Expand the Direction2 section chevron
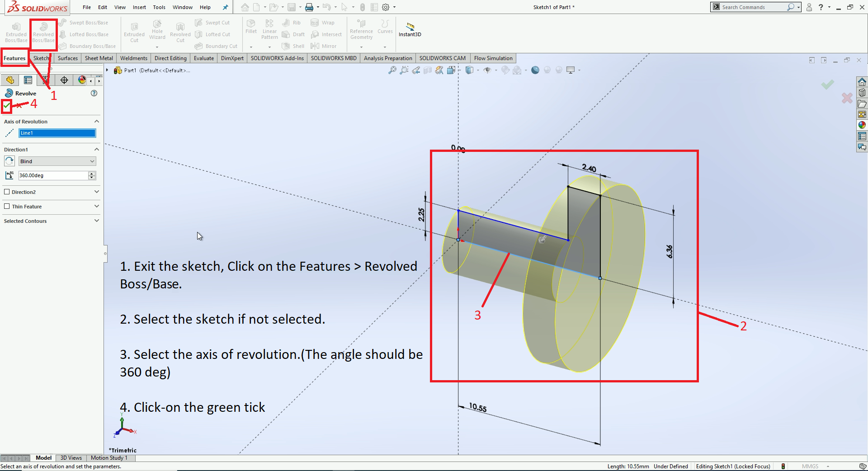 click(96, 192)
